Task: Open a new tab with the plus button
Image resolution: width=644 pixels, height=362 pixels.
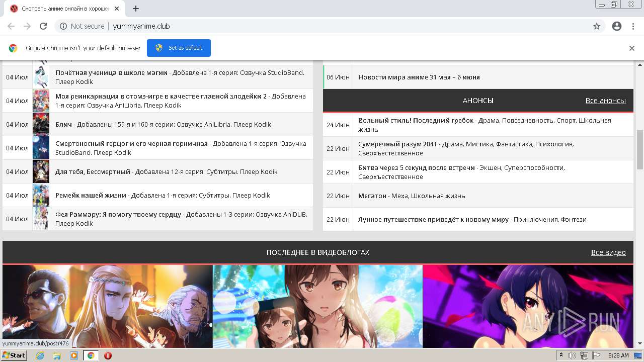Action: click(x=136, y=9)
